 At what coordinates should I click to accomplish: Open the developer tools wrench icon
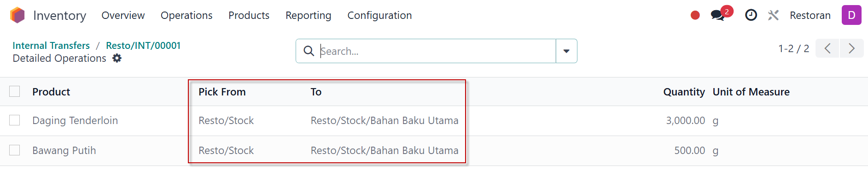coord(773,15)
